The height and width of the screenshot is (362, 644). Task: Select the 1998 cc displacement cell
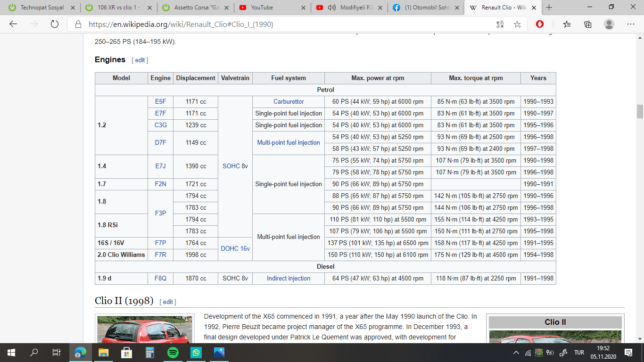pos(196,255)
